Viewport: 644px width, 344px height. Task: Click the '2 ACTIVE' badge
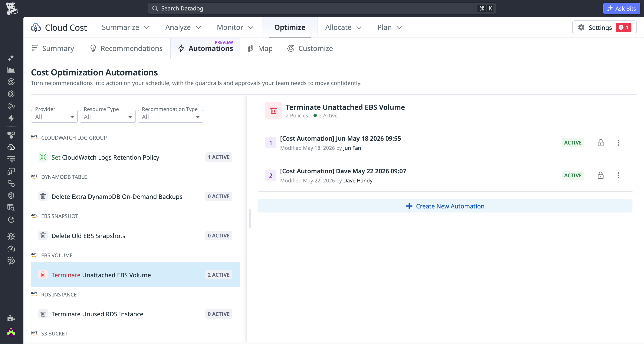(x=219, y=275)
